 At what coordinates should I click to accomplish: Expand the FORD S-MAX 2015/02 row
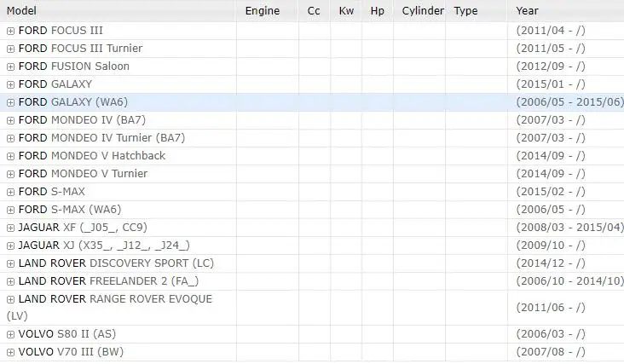11,192
